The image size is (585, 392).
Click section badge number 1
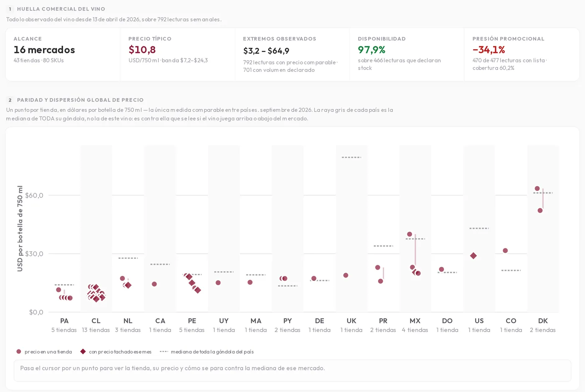(10, 9)
